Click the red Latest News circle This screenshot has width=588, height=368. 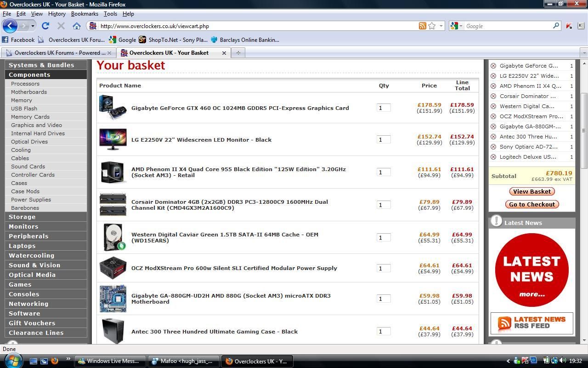[x=532, y=270]
